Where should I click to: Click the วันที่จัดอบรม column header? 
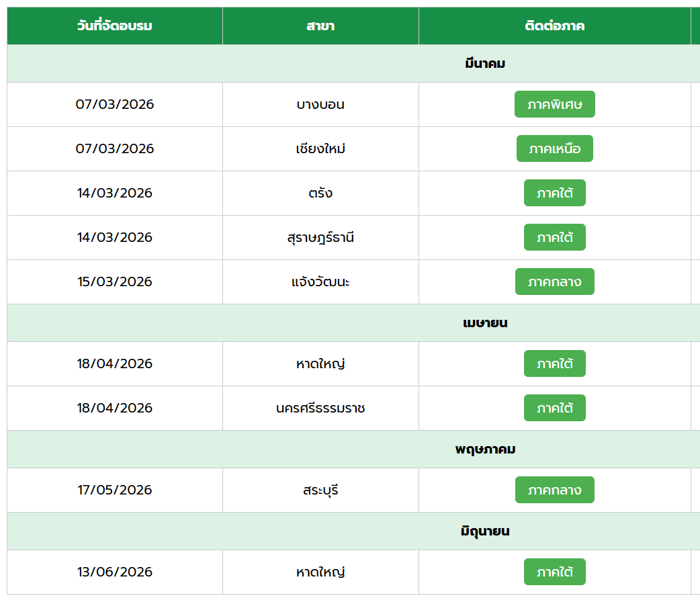click(x=115, y=26)
